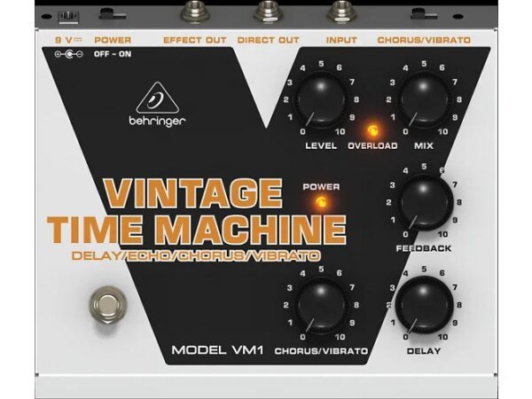Click the 'OFF - ON' label
Viewport: 532px width, 399px height.
(113, 54)
